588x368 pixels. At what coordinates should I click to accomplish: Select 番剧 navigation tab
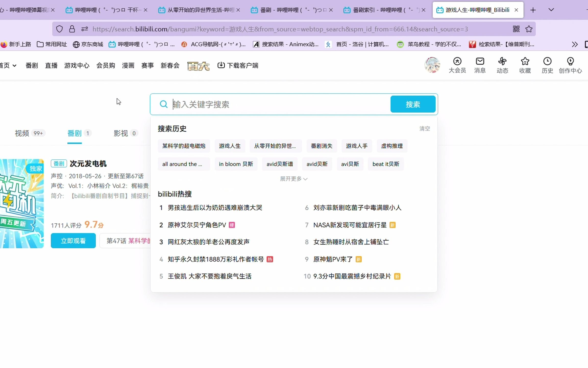[31, 65]
